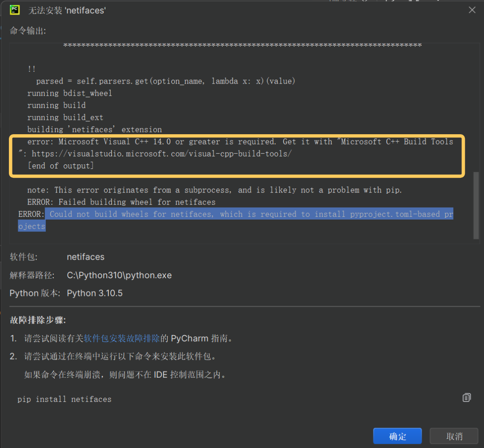Click the netifaces package name label
Screen dimensions: 484x448
(x=85, y=257)
